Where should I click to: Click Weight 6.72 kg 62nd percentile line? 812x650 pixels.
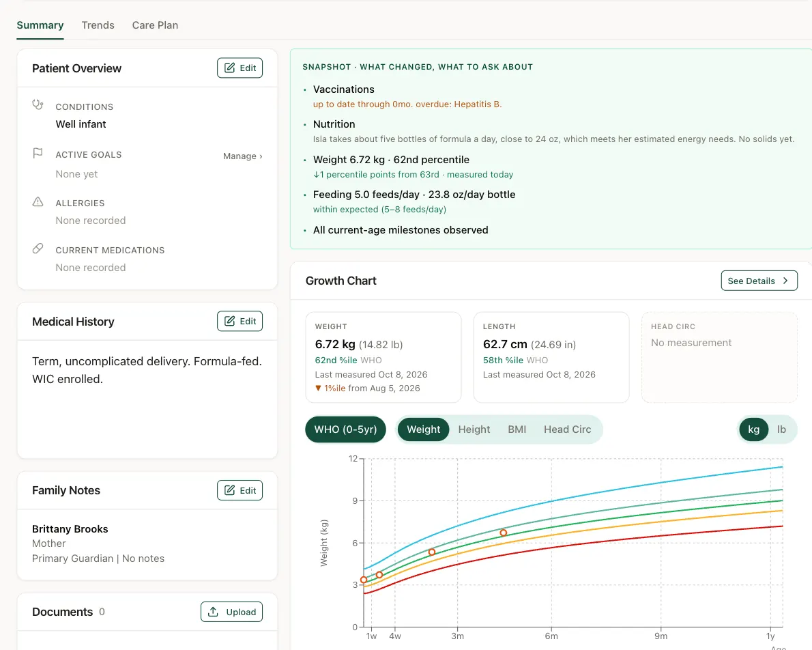391,160
